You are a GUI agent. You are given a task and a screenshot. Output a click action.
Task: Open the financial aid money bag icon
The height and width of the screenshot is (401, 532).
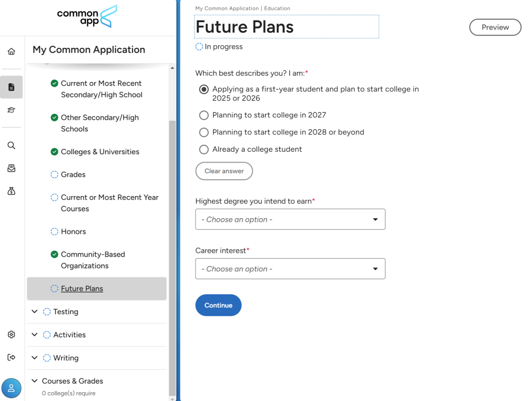pyautogui.click(x=11, y=191)
